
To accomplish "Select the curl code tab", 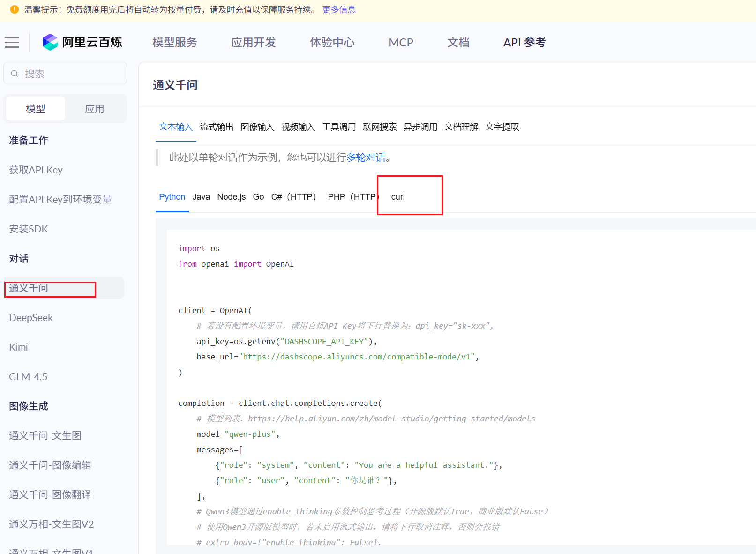I will pyautogui.click(x=398, y=197).
